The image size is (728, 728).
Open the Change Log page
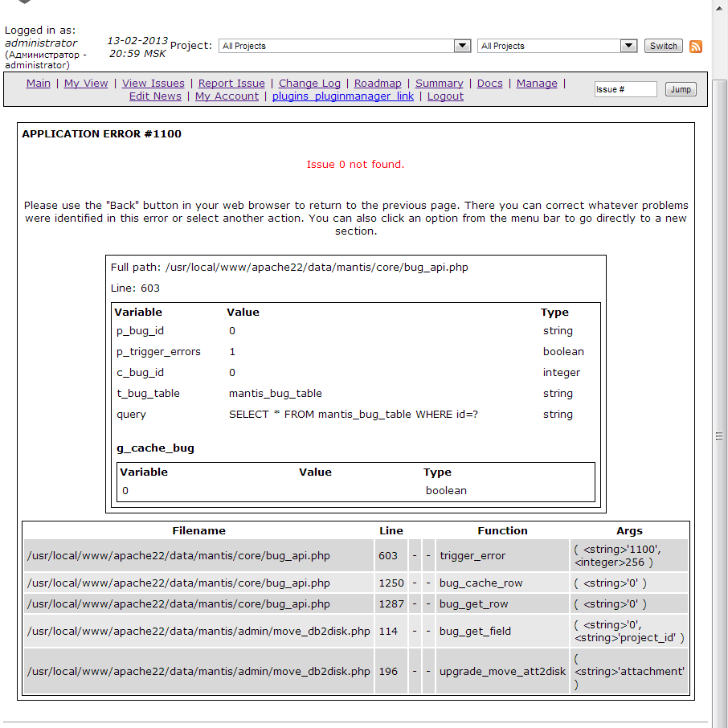pyautogui.click(x=309, y=84)
